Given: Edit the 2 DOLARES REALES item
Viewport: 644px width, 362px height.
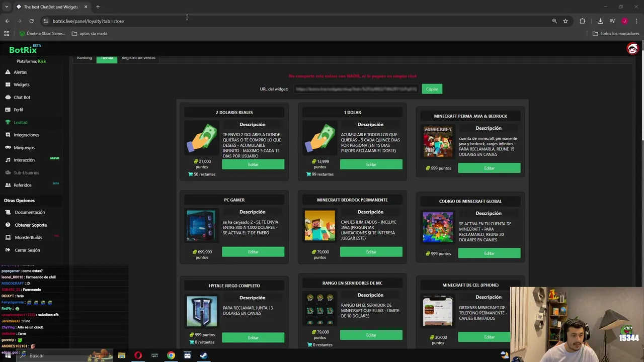Looking at the screenshot, I should click(253, 164).
